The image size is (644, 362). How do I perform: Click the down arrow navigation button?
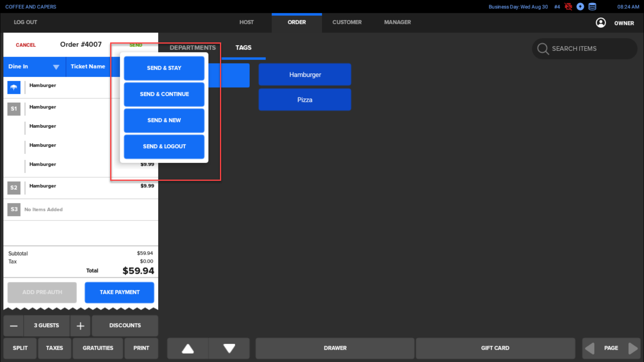coord(229,349)
